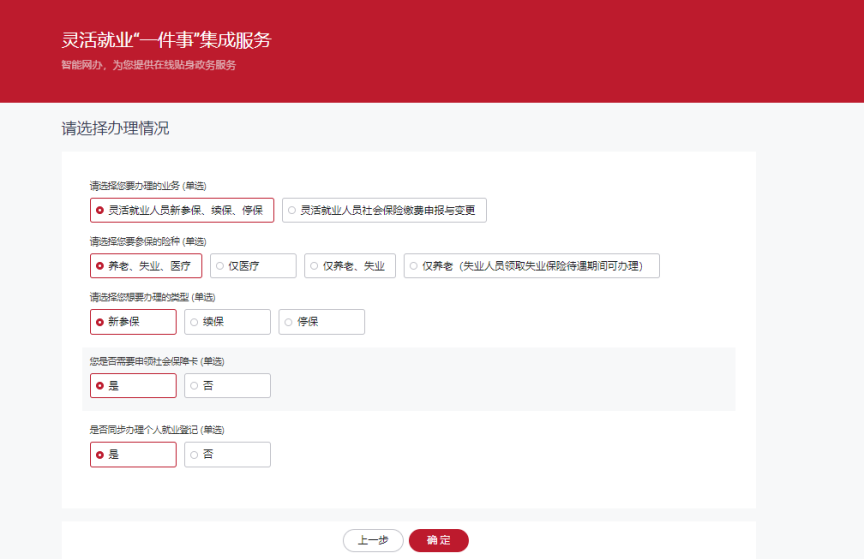This screenshot has height=560, width=864.
Task: Click the 请选择您要参保的险种 question label
Action: (x=147, y=241)
